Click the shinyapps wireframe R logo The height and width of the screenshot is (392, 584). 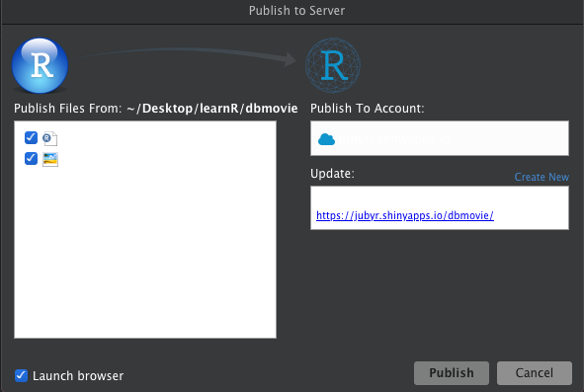pos(333,65)
